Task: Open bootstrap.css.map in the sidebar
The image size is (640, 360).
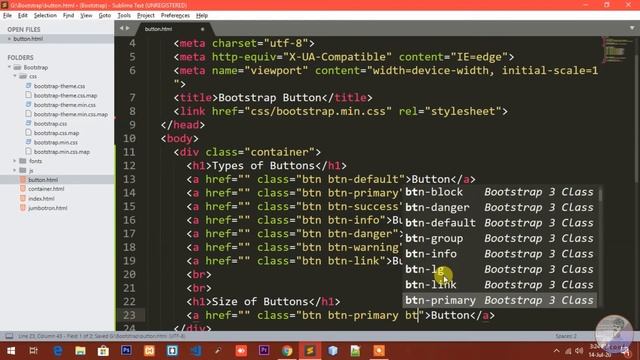Action: click(56, 133)
